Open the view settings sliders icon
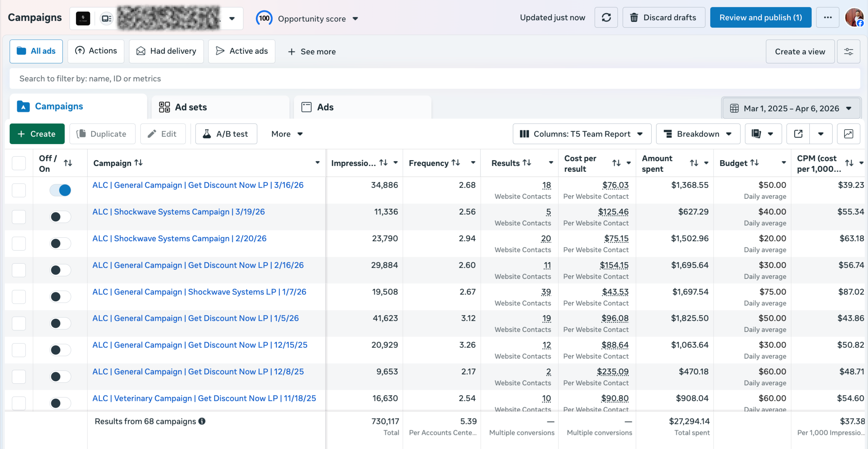Viewport: 868px width, 449px height. (x=848, y=51)
